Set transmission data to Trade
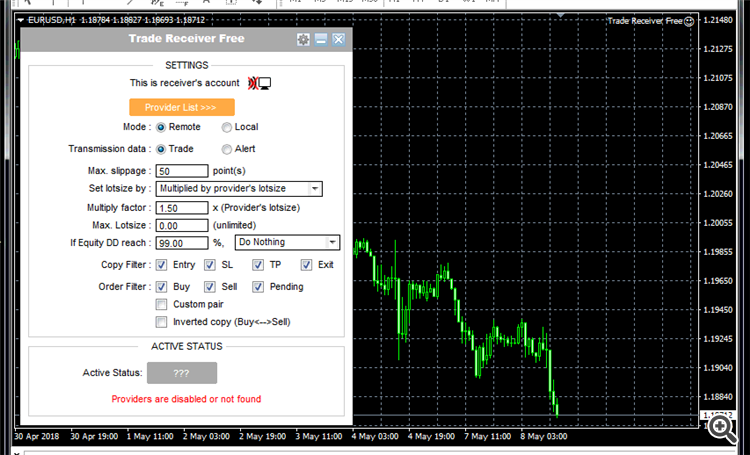 click(x=161, y=149)
